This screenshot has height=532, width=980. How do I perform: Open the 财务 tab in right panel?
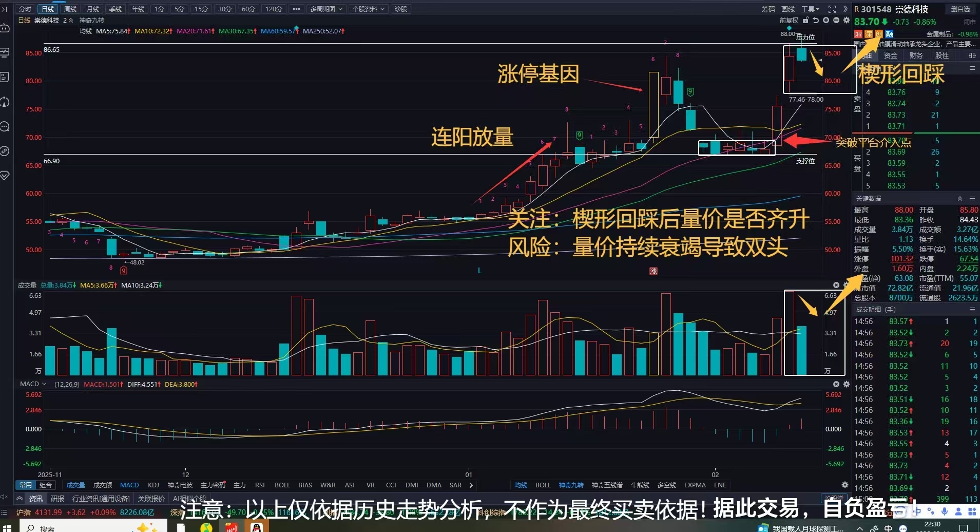point(916,55)
